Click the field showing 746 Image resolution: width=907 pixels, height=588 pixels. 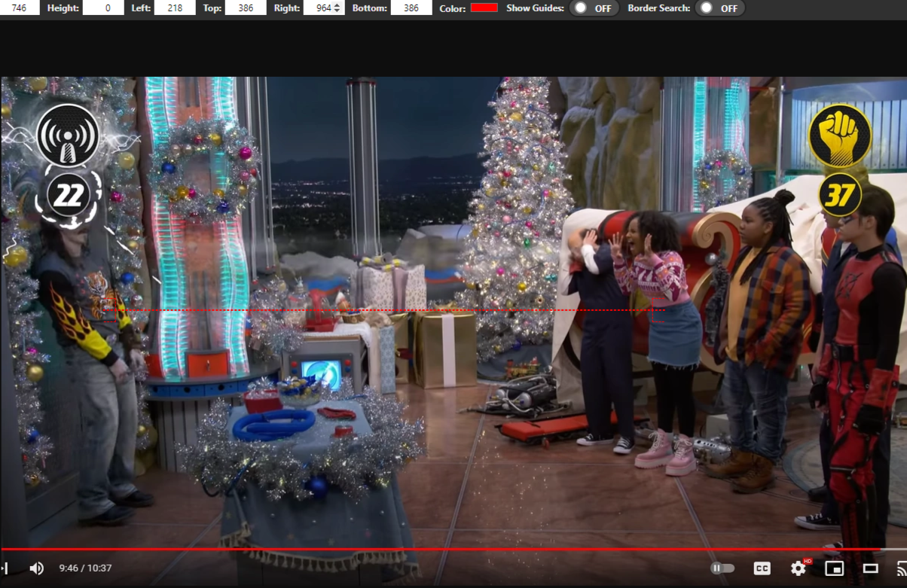pos(20,8)
